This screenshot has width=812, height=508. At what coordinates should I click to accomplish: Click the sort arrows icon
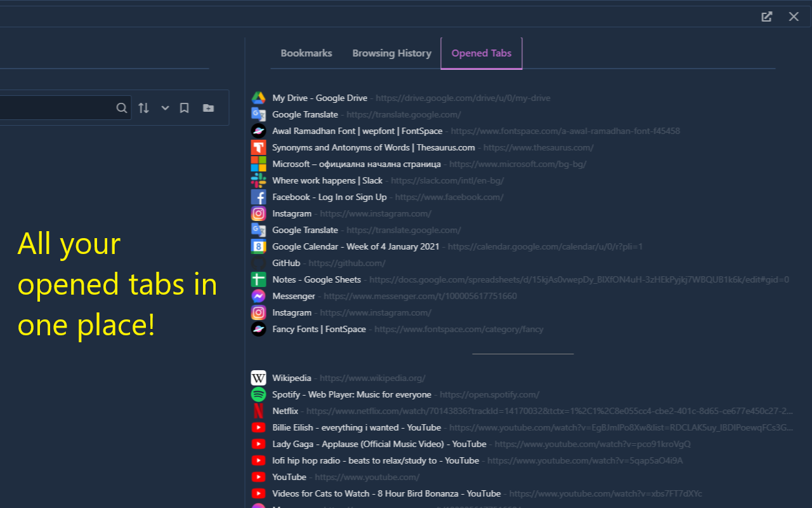coord(144,108)
